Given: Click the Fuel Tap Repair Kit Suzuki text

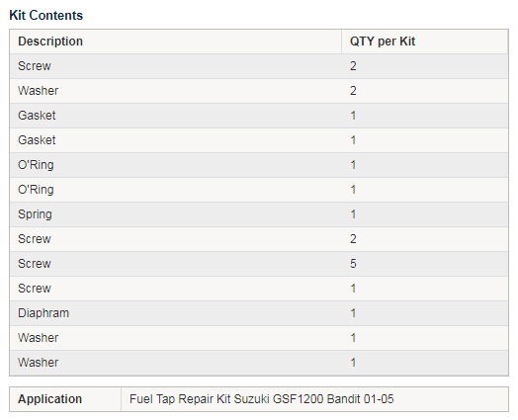Looking at the screenshot, I should (201, 399).
